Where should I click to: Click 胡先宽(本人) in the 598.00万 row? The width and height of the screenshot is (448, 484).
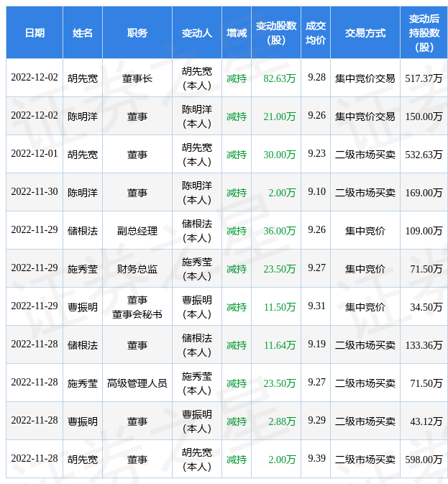point(197,460)
